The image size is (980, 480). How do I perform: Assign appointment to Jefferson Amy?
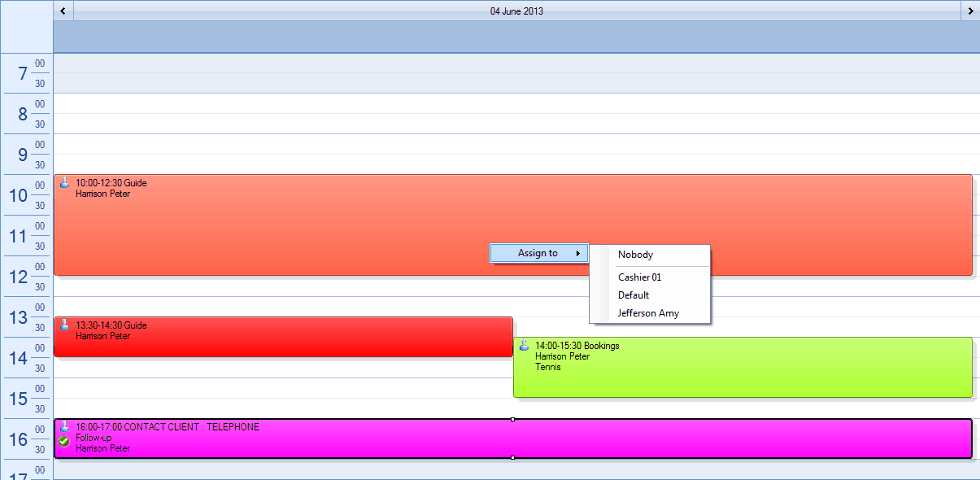click(x=648, y=313)
